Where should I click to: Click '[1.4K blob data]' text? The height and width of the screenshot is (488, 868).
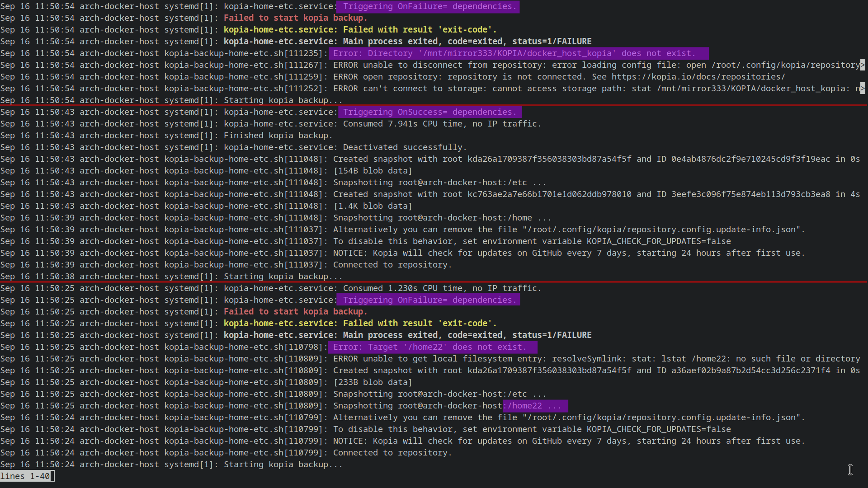[x=373, y=206]
